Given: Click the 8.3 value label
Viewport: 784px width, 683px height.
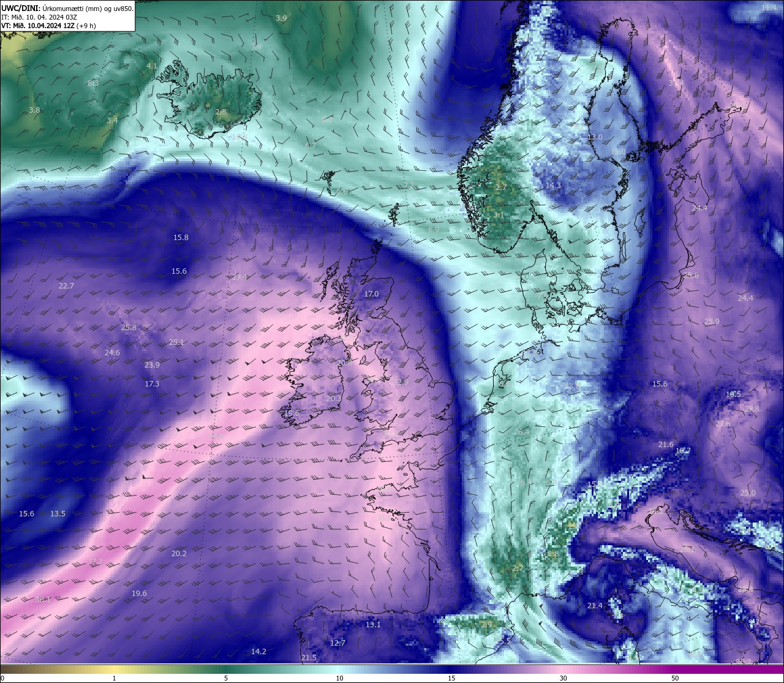Looking at the screenshot, I should pos(93,83).
